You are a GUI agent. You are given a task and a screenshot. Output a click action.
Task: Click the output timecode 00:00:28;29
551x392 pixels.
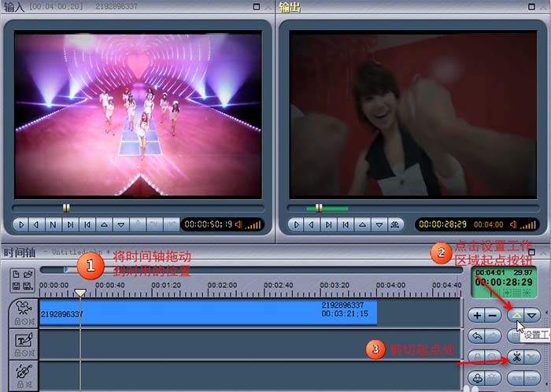[442, 224]
